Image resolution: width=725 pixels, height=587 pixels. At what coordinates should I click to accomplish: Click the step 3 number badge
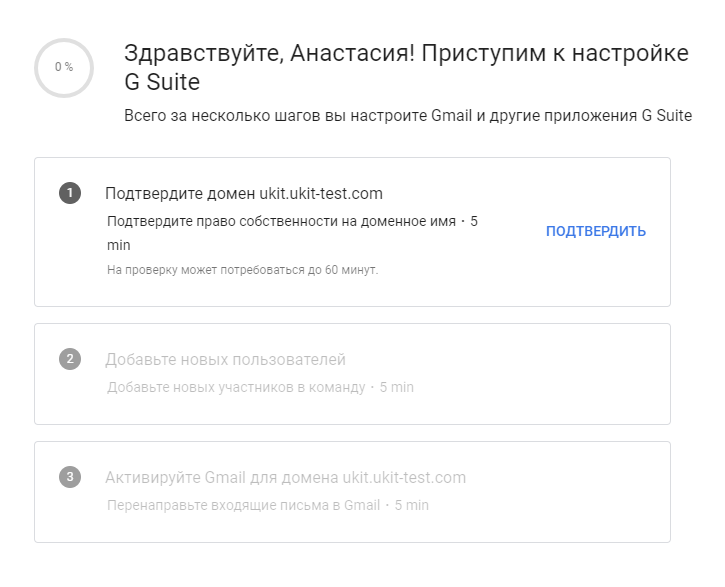(x=70, y=477)
